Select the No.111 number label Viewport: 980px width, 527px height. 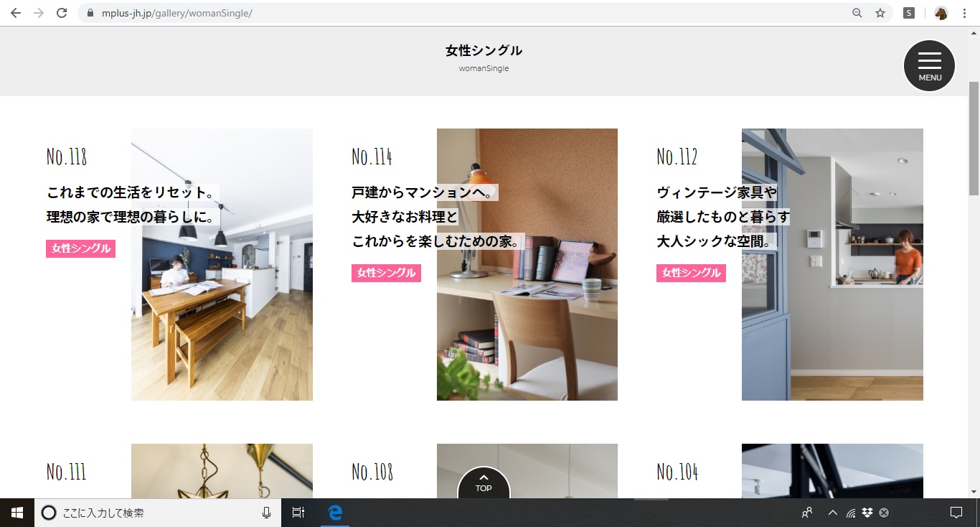click(66, 472)
